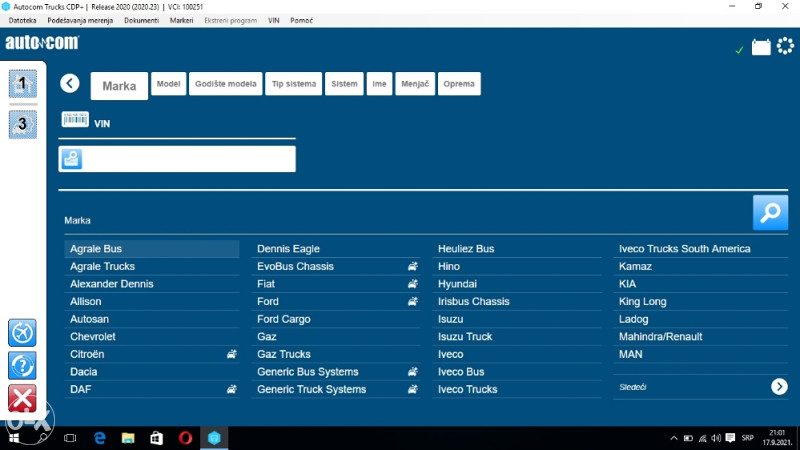Click the battery status icon

[761, 47]
